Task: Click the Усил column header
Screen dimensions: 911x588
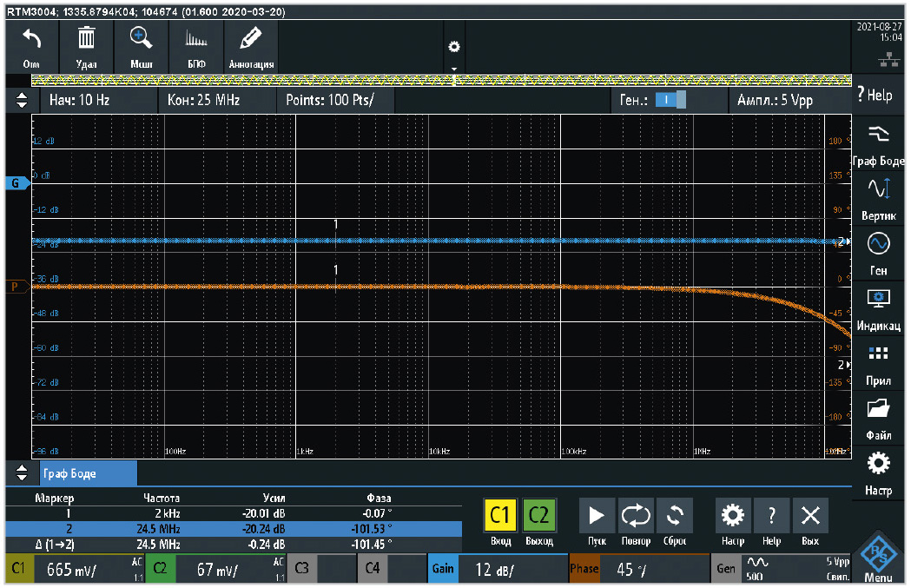Action: click(x=274, y=498)
